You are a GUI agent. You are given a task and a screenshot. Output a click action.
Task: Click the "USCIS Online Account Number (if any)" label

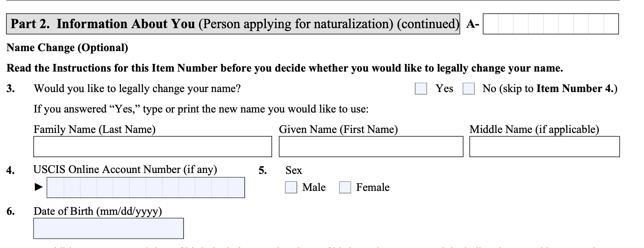125,170
